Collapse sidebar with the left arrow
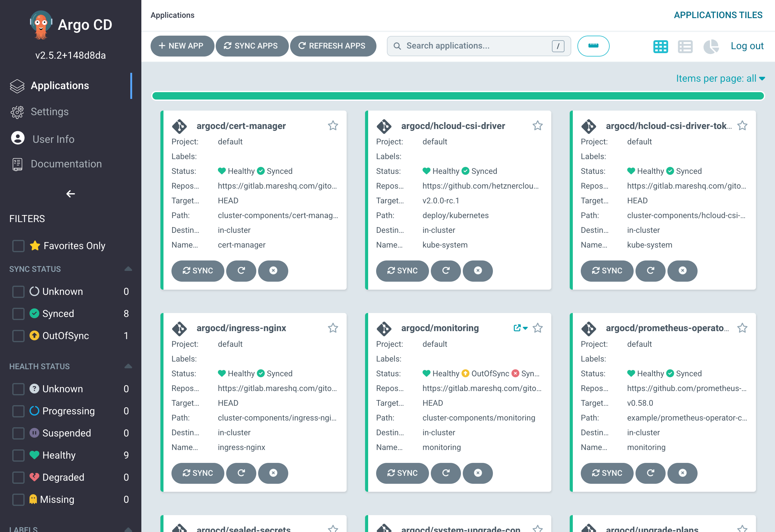This screenshot has height=532, width=775. click(x=70, y=194)
